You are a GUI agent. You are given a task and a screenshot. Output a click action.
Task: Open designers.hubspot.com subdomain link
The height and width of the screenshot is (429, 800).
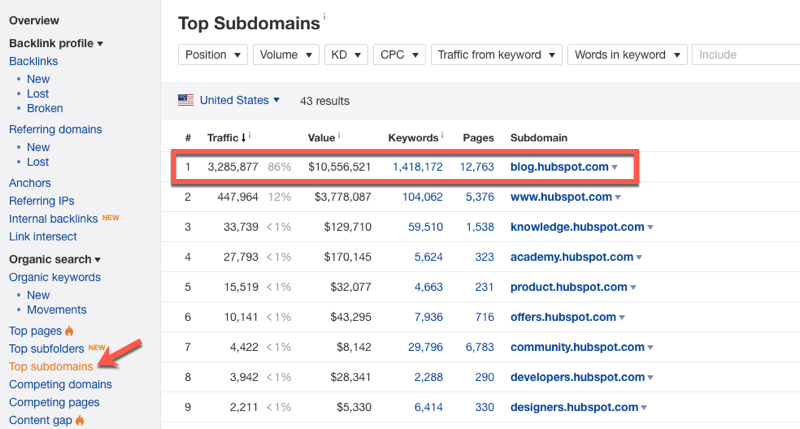point(574,408)
